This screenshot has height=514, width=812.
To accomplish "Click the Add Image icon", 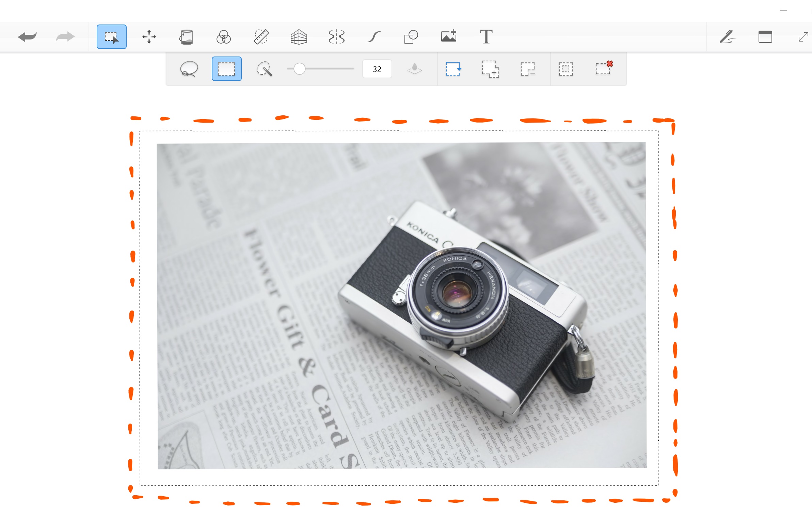I will tap(449, 36).
